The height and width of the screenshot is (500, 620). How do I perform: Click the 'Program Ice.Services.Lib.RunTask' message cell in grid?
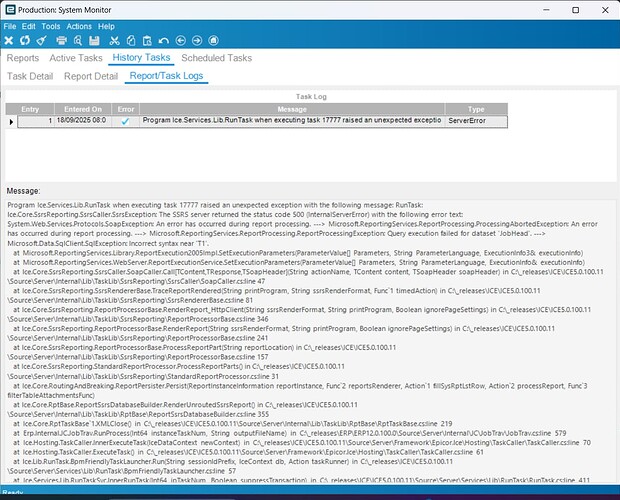[x=292, y=121]
